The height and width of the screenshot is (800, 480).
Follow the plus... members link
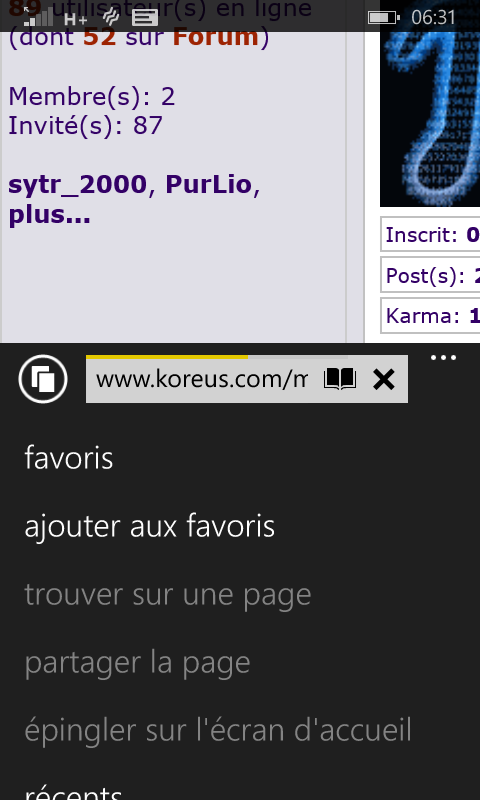pos(49,215)
